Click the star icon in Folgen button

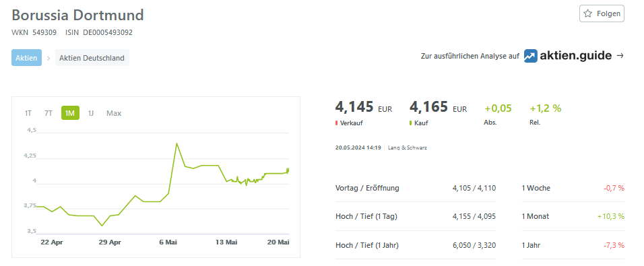tap(588, 13)
